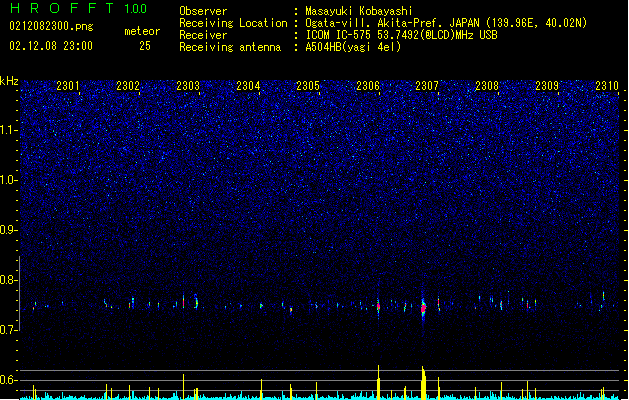Screen dimensions: 629x400
Task: Click the 2310 time marker
Action: click(607, 86)
